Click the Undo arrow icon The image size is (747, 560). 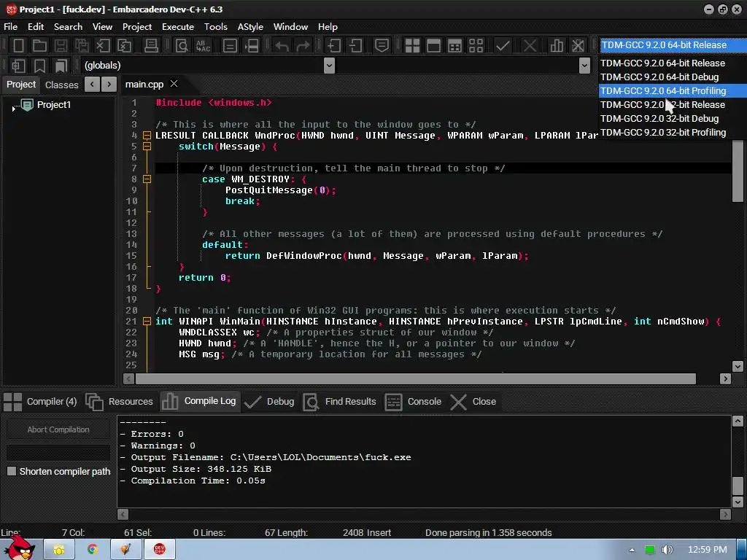(282, 46)
